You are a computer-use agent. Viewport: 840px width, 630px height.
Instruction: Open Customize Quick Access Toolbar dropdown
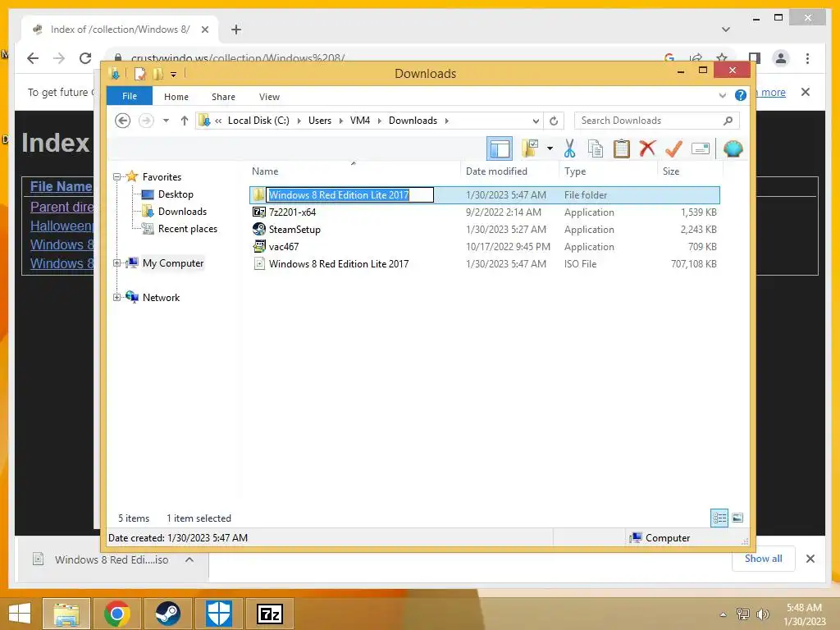(x=174, y=75)
